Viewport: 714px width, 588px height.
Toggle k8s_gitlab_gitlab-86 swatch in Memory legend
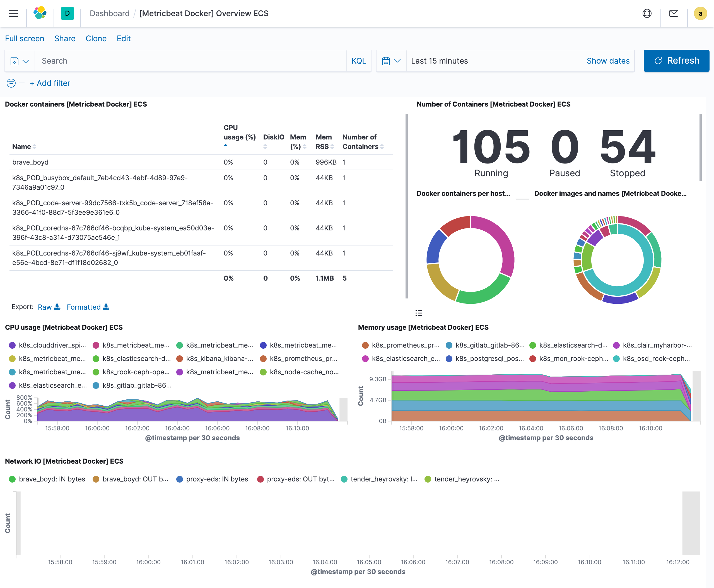click(x=449, y=345)
